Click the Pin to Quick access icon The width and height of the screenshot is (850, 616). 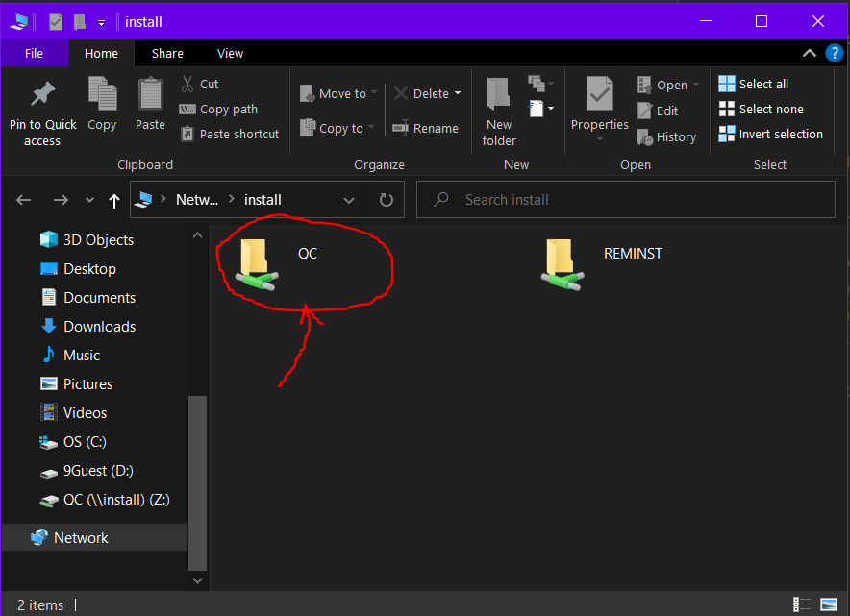pyautogui.click(x=42, y=96)
